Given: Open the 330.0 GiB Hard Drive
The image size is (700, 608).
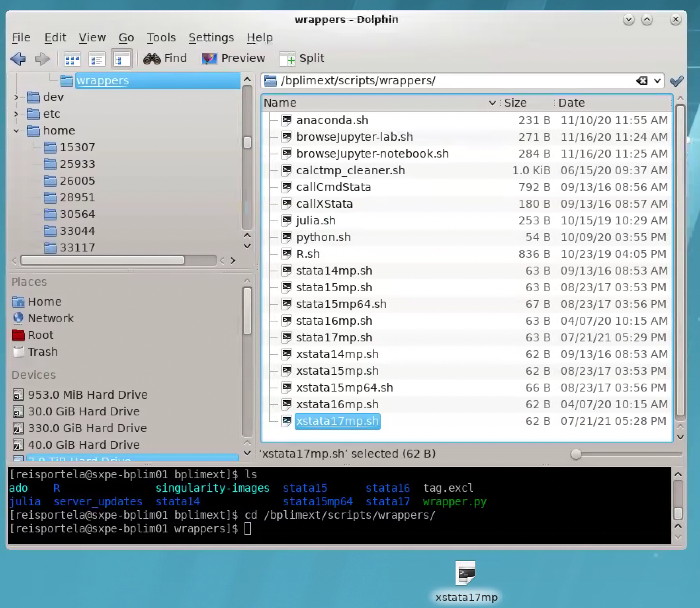Looking at the screenshot, I should pos(87,428).
